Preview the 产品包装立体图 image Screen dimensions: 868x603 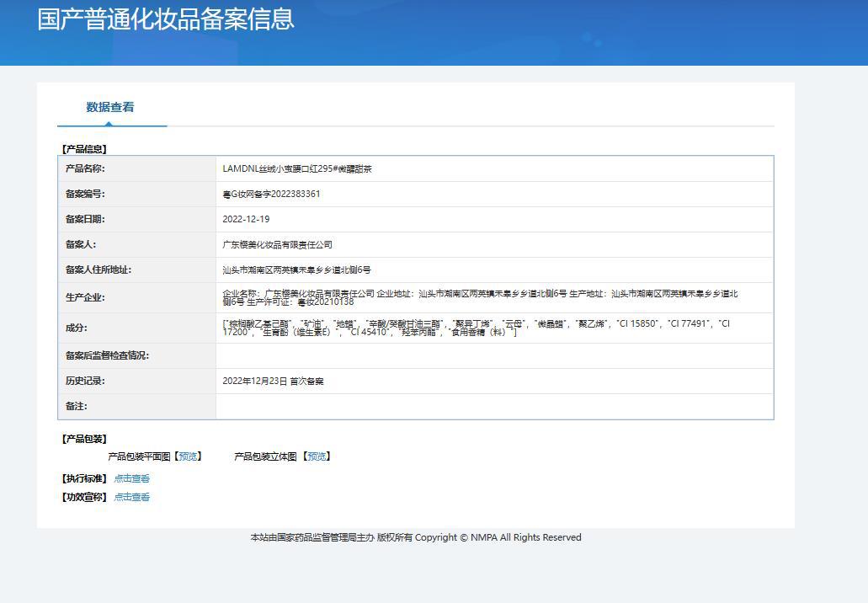(x=317, y=456)
